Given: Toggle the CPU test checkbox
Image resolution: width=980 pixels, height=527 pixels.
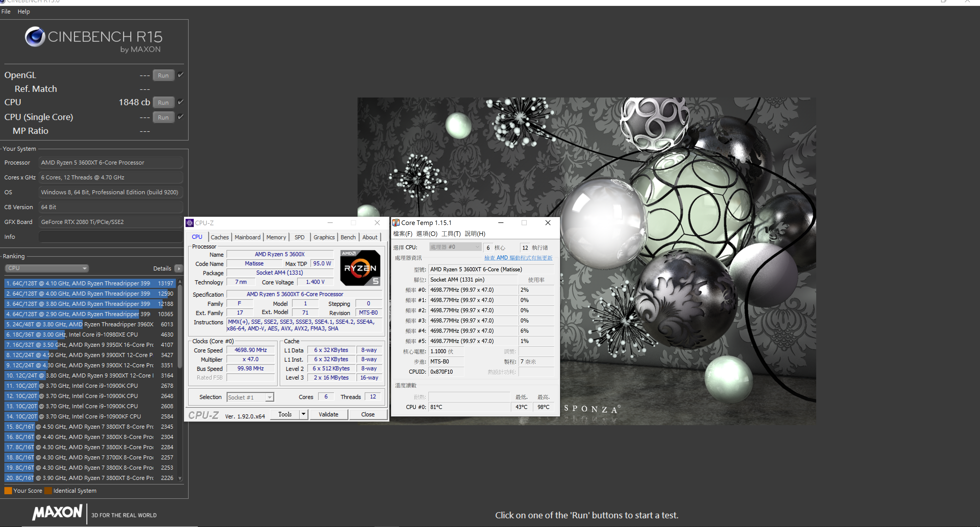Looking at the screenshot, I should click(181, 102).
